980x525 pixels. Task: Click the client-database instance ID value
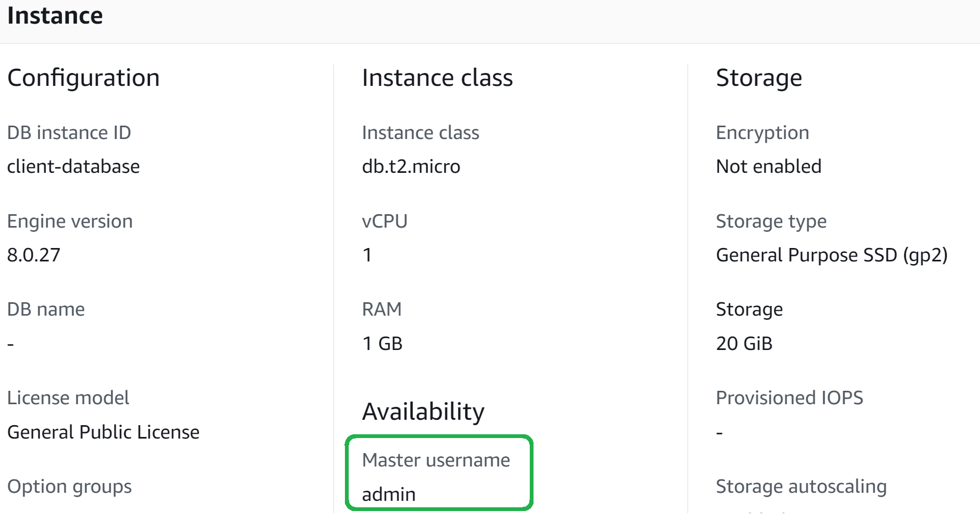point(73,167)
